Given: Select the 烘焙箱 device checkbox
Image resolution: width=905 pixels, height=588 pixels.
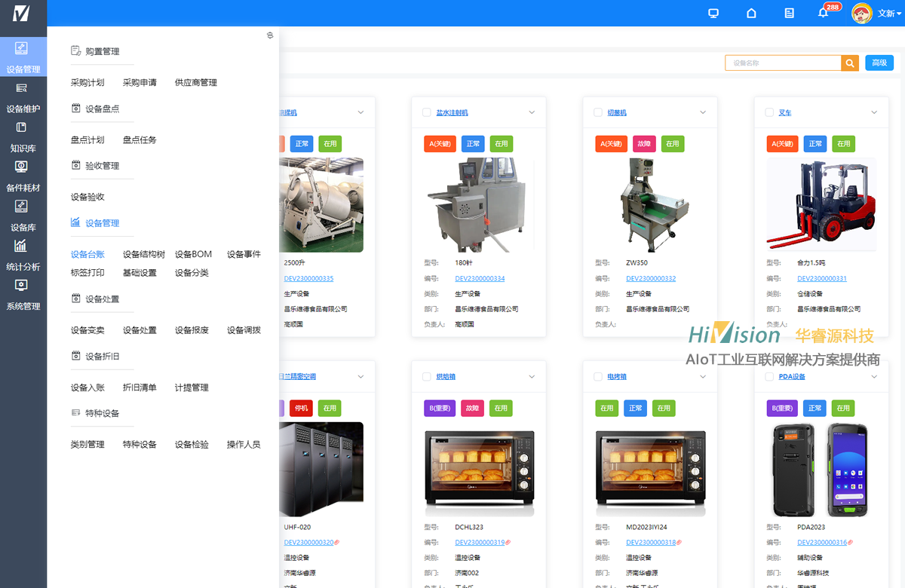Looking at the screenshot, I should tap(426, 377).
